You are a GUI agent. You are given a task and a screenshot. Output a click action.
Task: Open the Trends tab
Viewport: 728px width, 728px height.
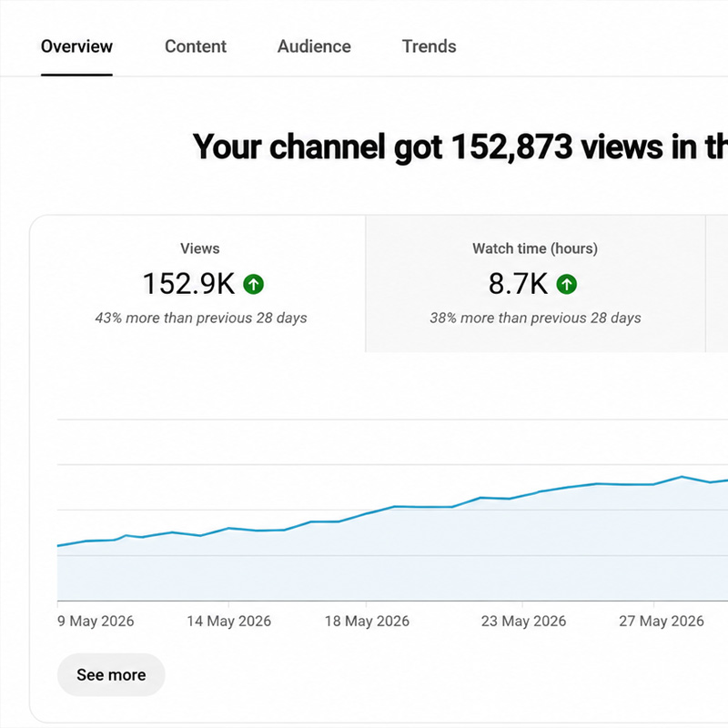(429, 46)
